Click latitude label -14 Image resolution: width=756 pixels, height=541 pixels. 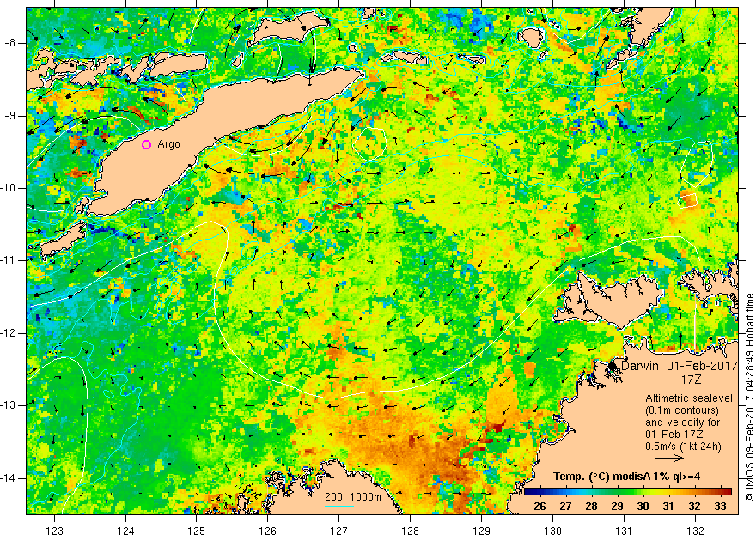pos(9,478)
